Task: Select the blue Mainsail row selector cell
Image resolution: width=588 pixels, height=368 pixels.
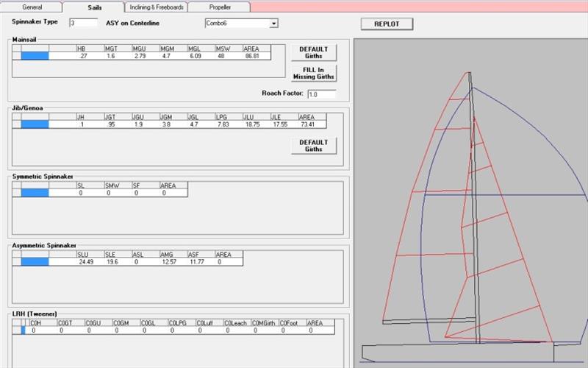Action: [x=35, y=56]
